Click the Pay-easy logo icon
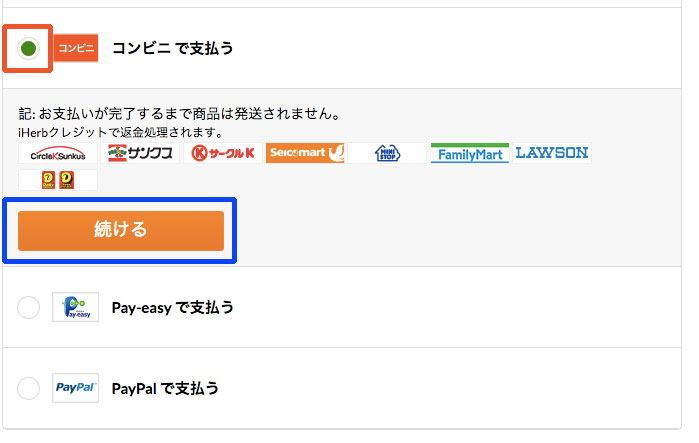Screen dimensions: 699x443 click(x=75, y=307)
